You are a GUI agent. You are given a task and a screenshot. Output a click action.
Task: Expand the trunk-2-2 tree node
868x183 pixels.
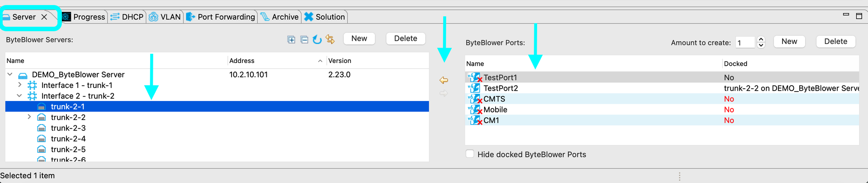29,117
